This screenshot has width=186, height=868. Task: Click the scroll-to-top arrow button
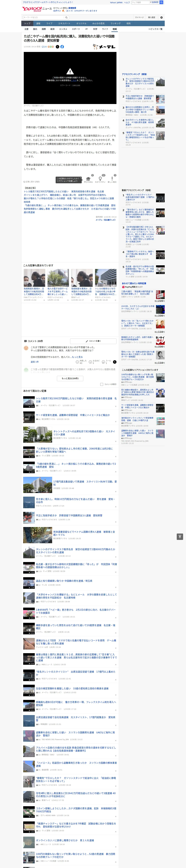(x=180, y=537)
